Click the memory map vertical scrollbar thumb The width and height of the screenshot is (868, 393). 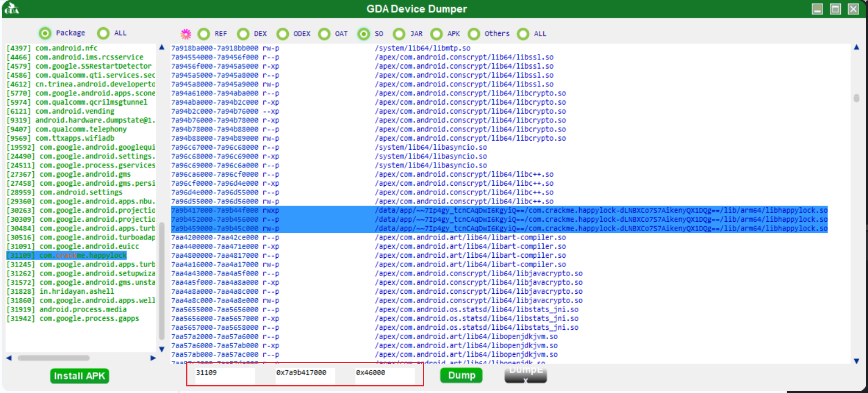856,99
